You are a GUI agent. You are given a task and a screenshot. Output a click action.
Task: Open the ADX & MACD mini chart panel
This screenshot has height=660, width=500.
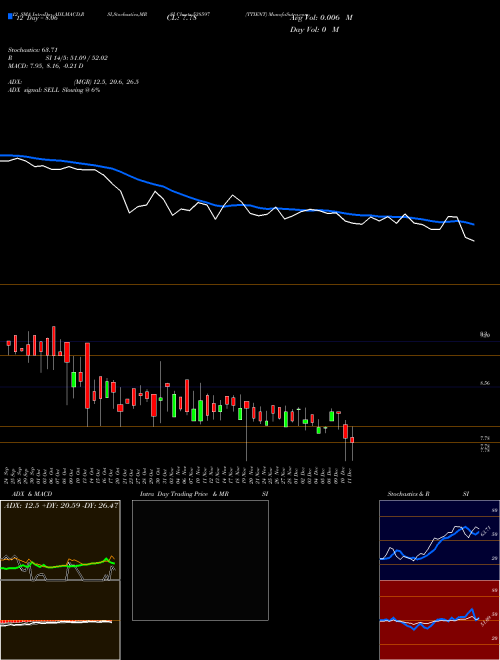pos(60,580)
